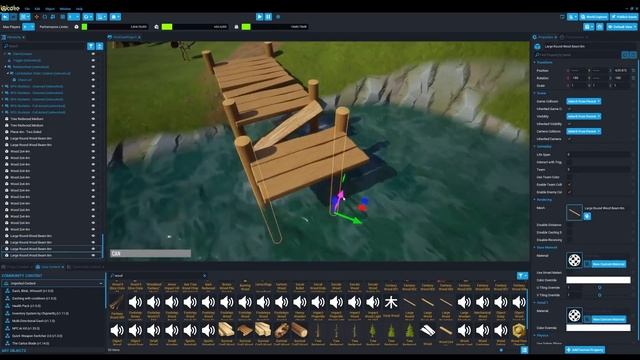
Task: Toggle grid snapping icon in the toolbar
Action: (62, 17)
